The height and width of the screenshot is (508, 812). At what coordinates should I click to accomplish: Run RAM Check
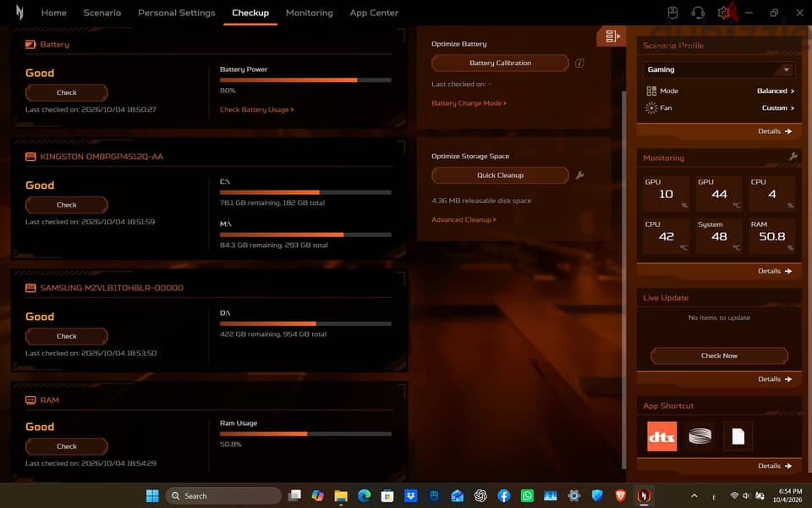[67, 446]
